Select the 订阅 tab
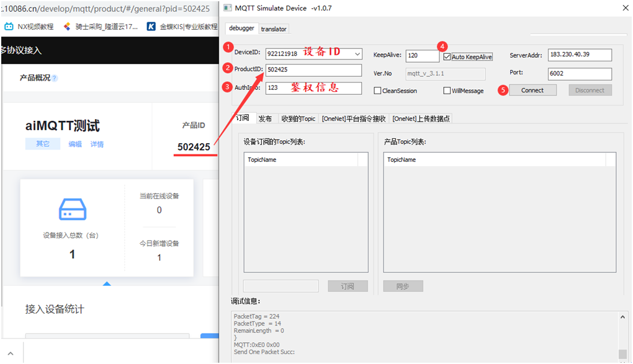The width and height of the screenshot is (633, 364). pos(243,118)
